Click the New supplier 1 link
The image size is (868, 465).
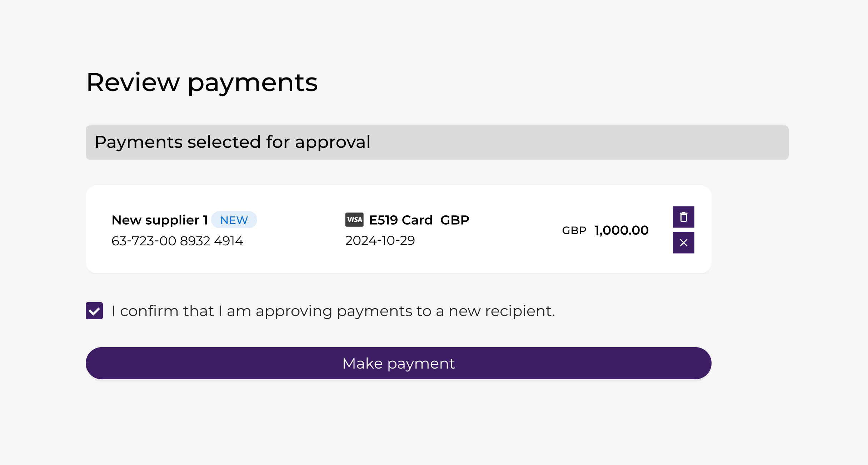pyautogui.click(x=160, y=220)
